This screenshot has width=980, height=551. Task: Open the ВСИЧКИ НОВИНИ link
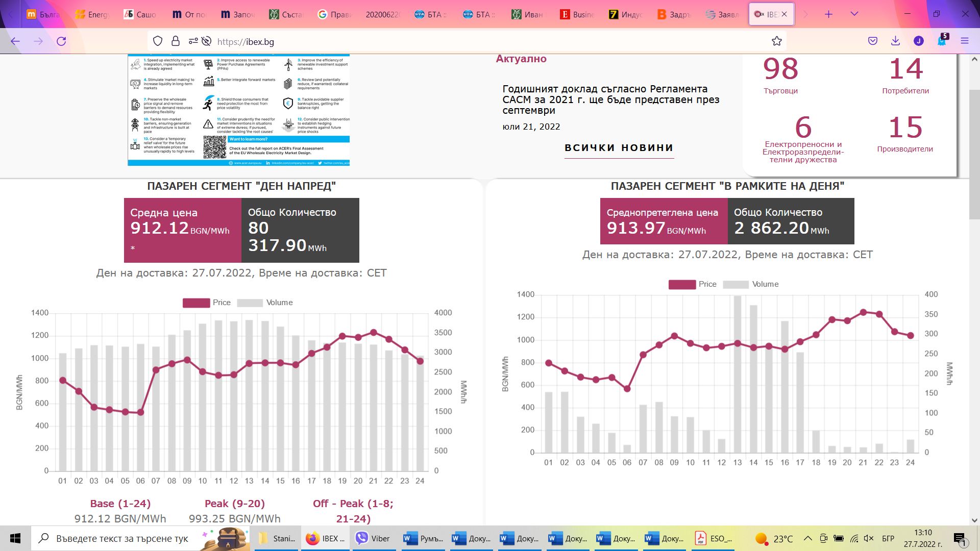coord(619,148)
